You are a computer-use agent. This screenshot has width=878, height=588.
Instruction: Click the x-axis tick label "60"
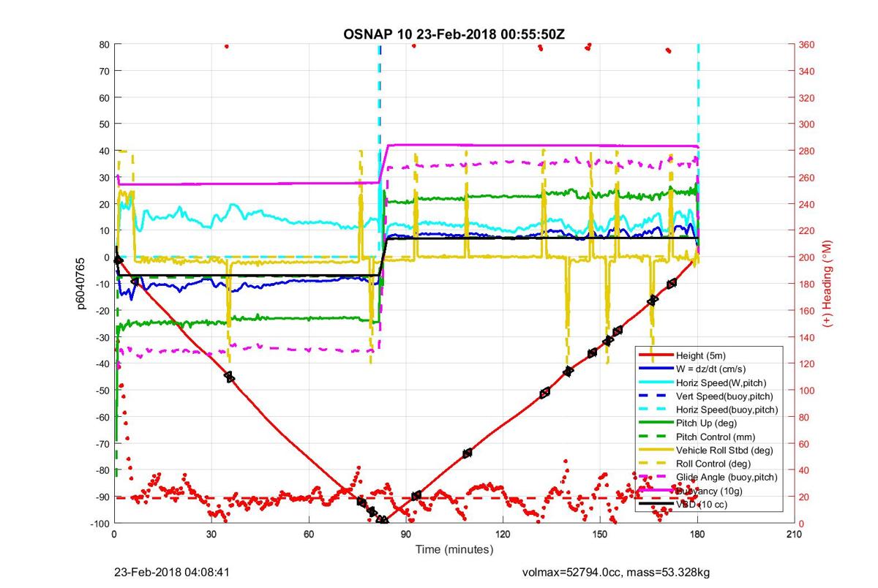(308, 534)
